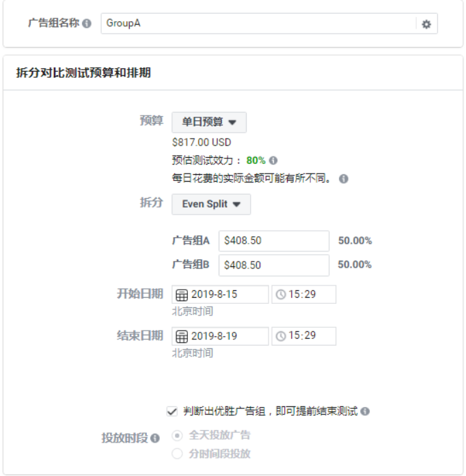Click info icon after 每日花费的实际金额可能有所不同
466x476 pixels.
(x=344, y=179)
